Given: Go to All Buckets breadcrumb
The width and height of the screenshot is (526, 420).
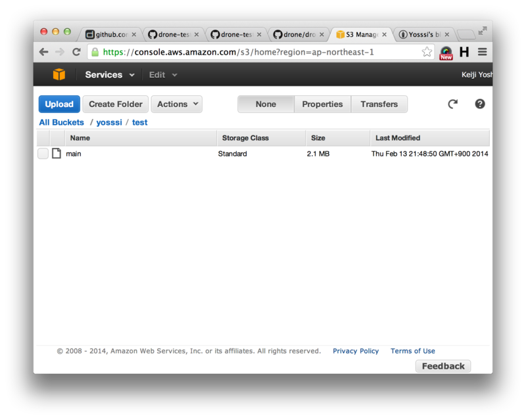Looking at the screenshot, I should 61,122.
